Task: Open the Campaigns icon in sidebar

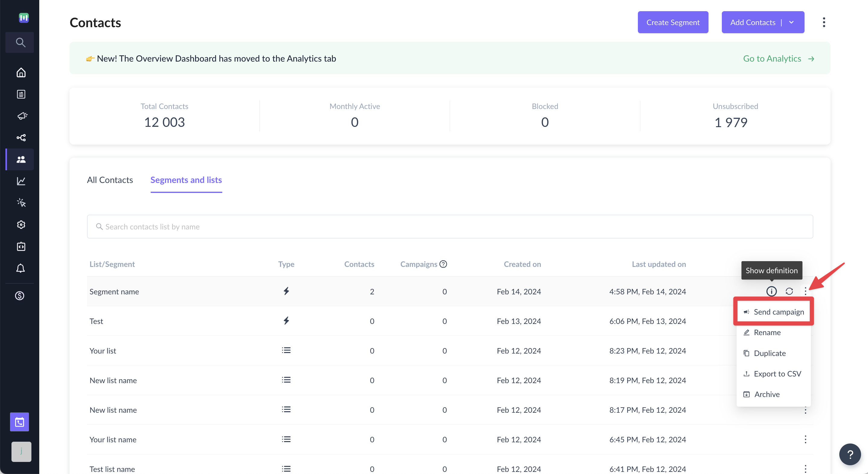Action: [20, 116]
